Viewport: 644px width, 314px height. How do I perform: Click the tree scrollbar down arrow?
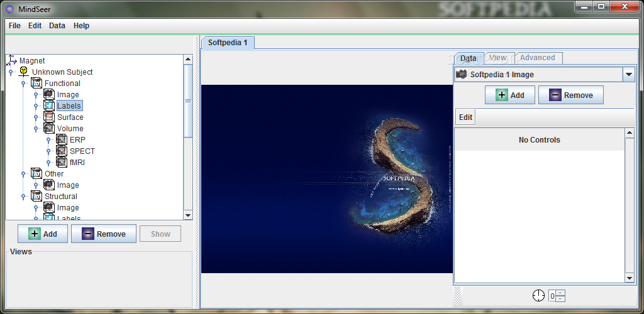pyautogui.click(x=187, y=215)
